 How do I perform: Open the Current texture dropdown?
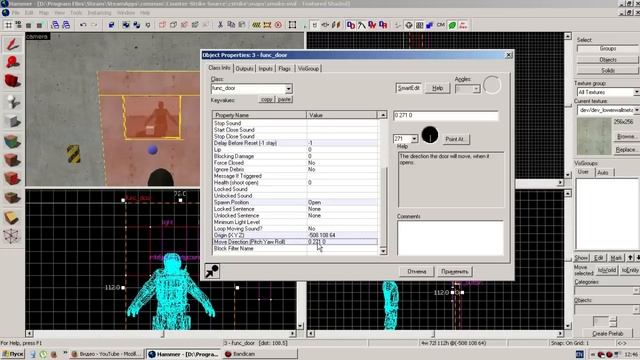coord(636,110)
